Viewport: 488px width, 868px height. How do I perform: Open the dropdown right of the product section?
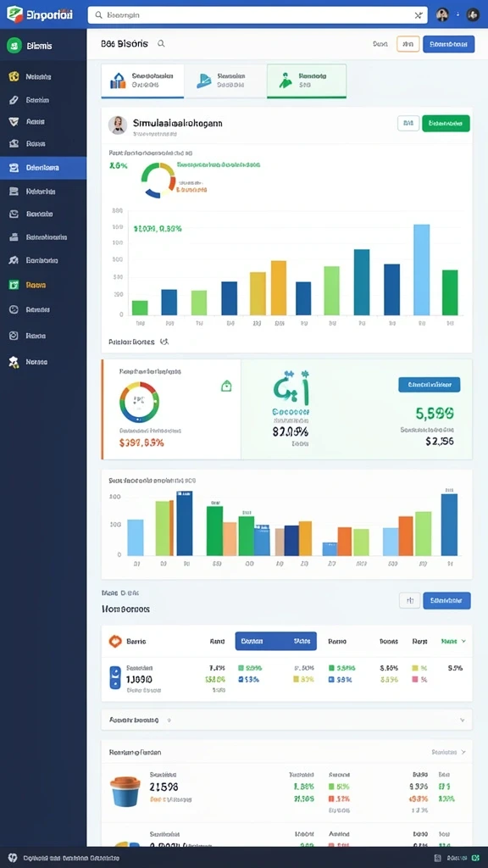(x=449, y=753)
